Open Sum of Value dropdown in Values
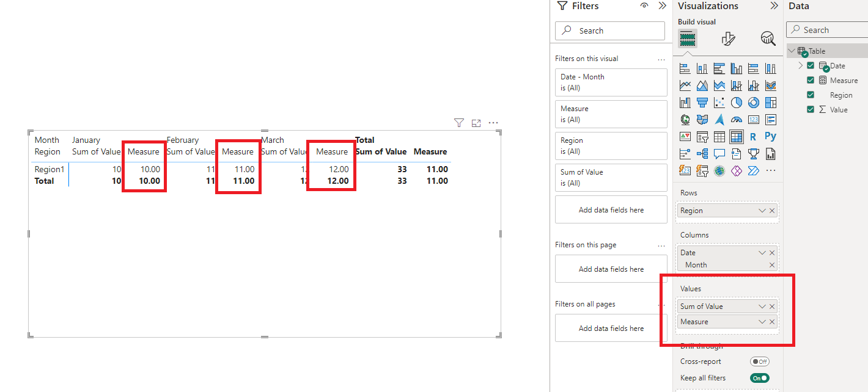The width and height of the screenshot is (868, 392). (x=762, y=307)
